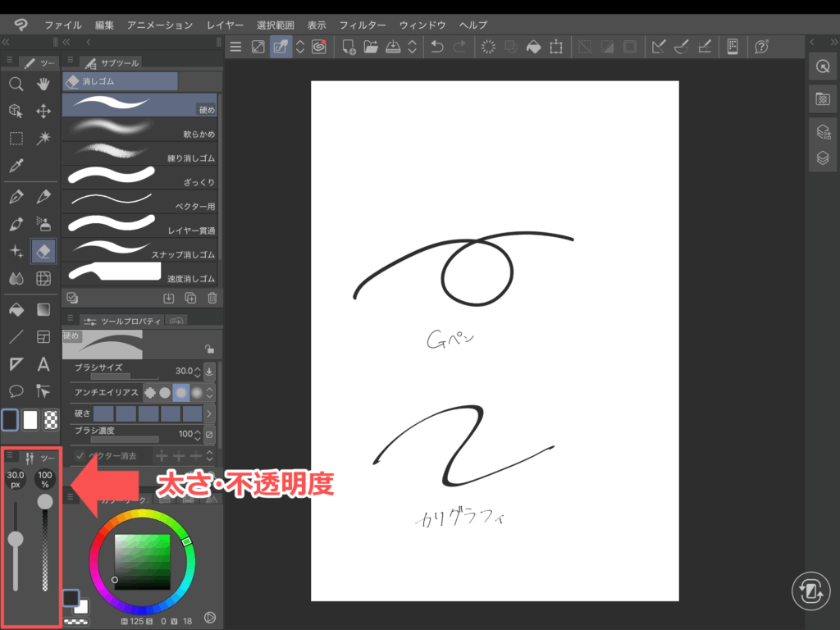Open the help question mark icon
Screen dimensions: 840x630
761,47
